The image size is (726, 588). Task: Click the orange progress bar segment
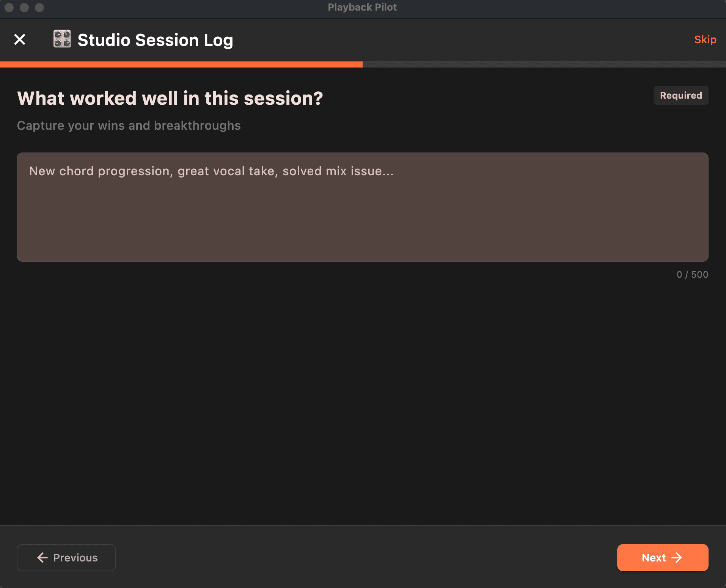181,64
